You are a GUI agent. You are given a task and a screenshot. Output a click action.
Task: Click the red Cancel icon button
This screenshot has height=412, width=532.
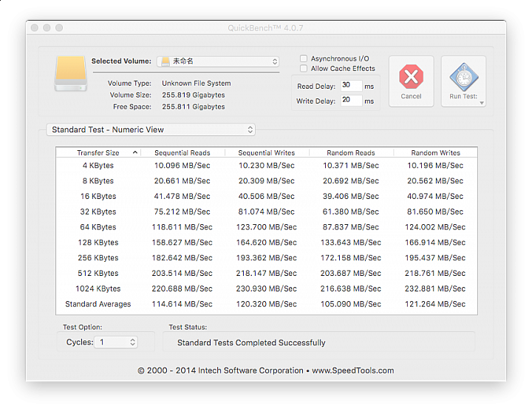(411, 81)
